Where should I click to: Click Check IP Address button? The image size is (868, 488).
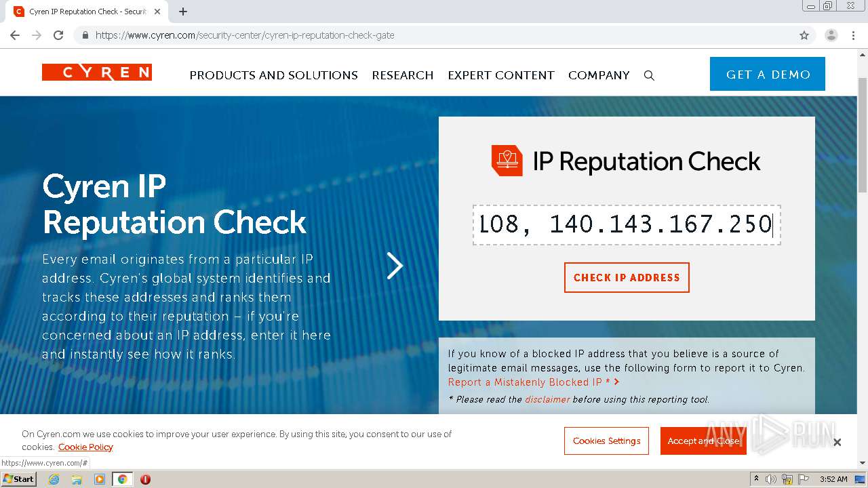627,278
